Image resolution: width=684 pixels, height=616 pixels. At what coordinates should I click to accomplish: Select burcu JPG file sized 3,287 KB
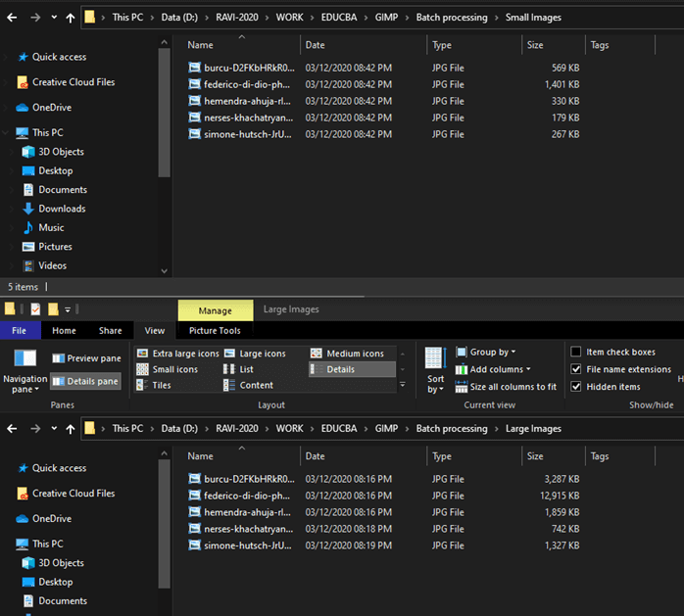click(384, 479)
